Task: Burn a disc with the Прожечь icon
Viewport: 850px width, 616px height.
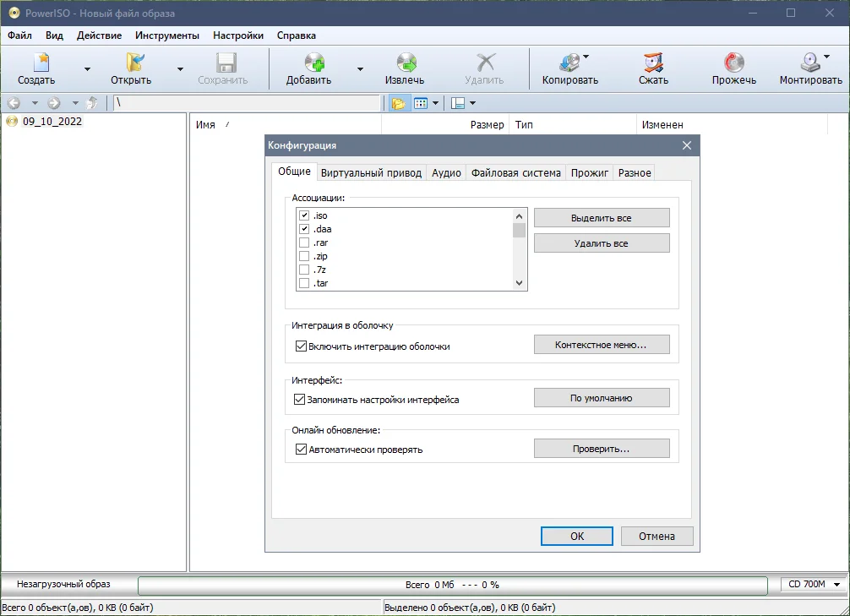Action: click(x=734, y=63)
